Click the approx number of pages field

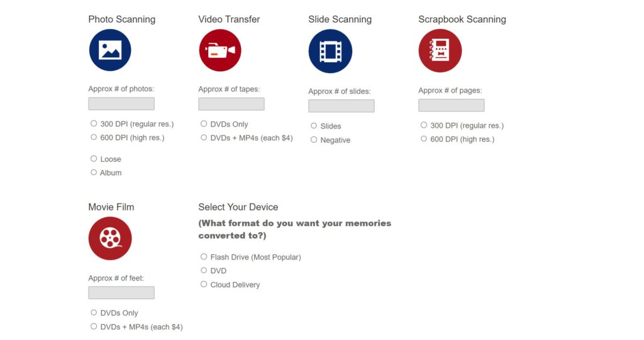click(x=452, y=105)
